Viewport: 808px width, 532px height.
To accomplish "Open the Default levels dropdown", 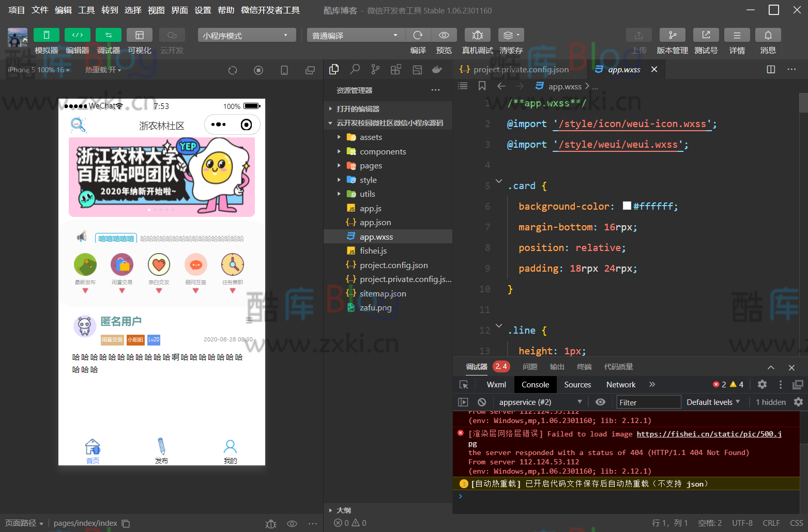I will (713, 402).
